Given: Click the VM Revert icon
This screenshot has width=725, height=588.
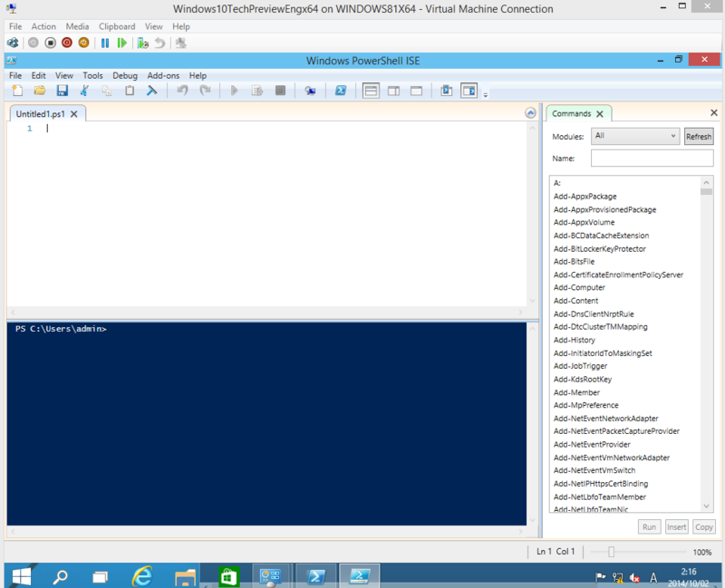Looking at the screenshot, I should click(159, 43).
